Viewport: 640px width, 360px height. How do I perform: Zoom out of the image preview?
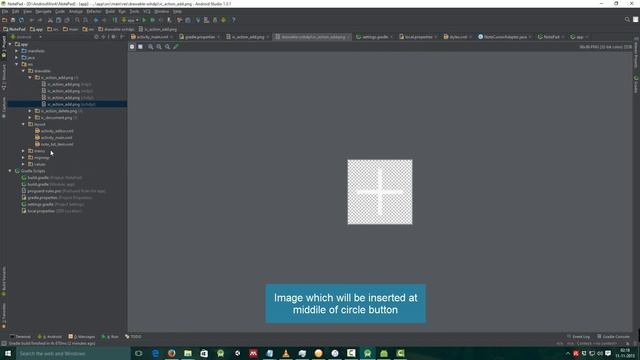click(x=159, y=47)
